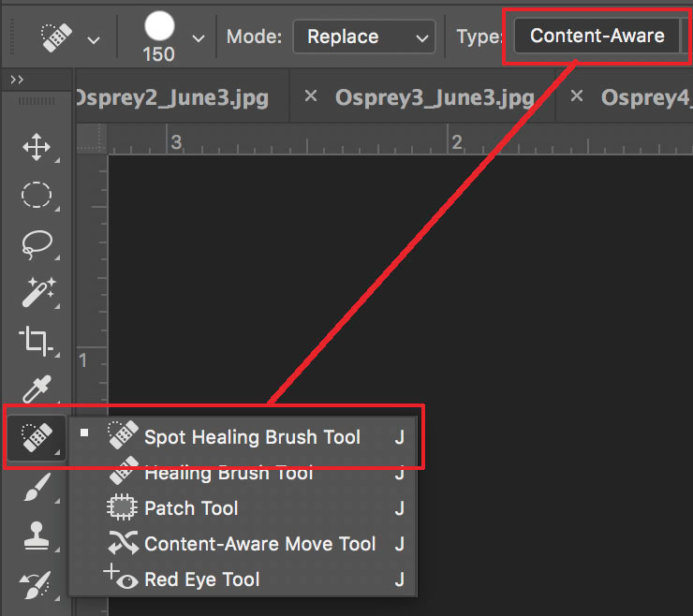The image size is (693, 616).
Task: Switch to Osprey3_June3.jpg tab
Action: click(435, 97)
